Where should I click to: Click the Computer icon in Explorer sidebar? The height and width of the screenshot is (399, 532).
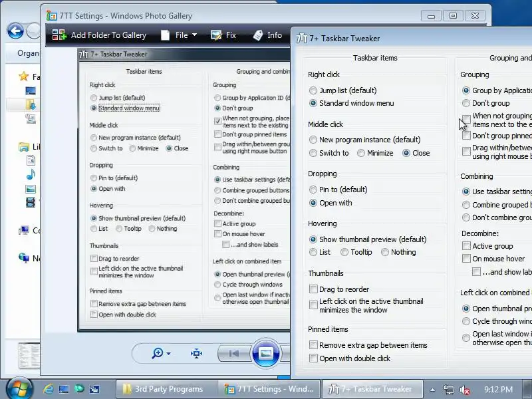pos(24,230)
